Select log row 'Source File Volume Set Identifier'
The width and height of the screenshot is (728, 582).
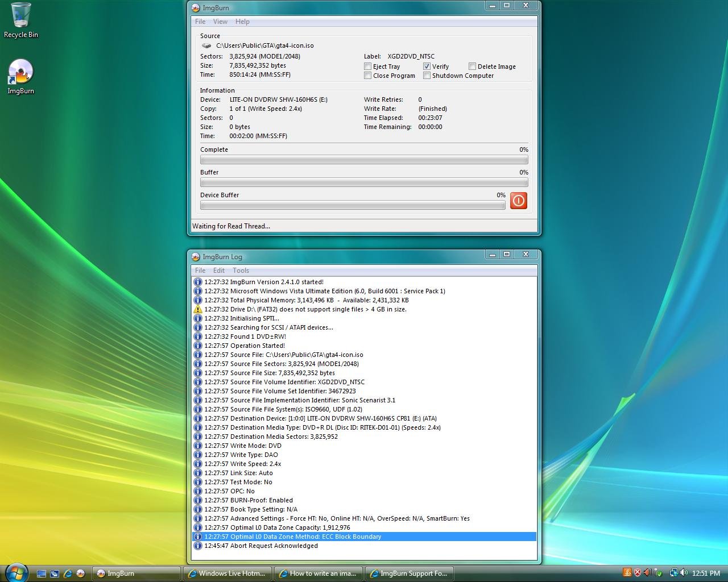[x=364, y=391]
